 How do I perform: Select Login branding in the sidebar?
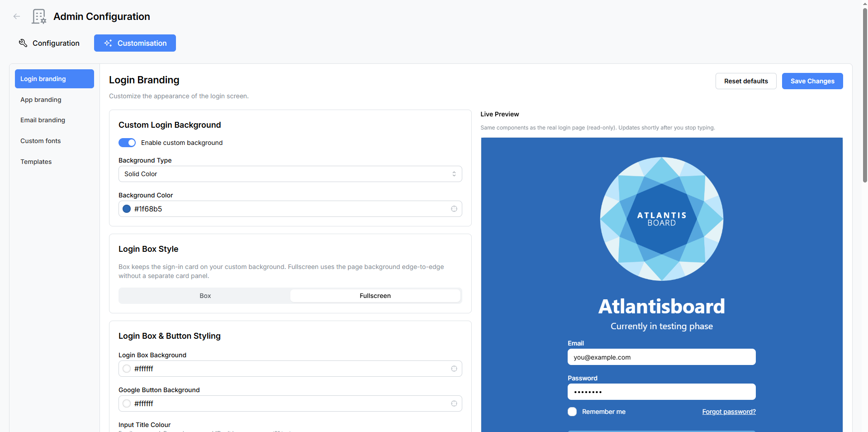[x=54, y=79]
